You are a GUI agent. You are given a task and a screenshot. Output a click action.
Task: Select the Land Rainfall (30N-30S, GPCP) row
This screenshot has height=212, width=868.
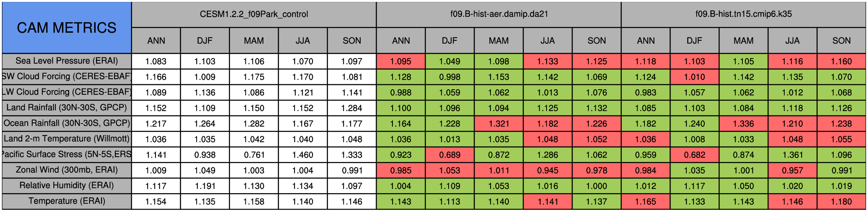[66, 108]
